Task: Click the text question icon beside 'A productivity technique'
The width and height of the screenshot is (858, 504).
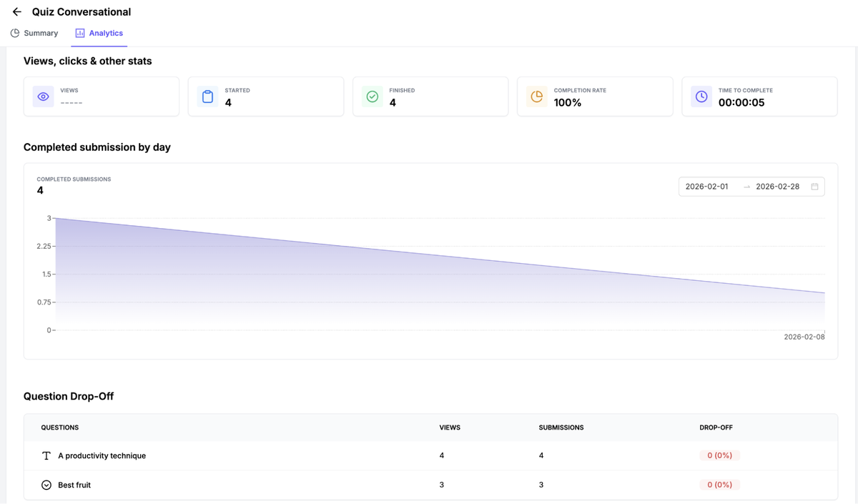Action: click(x=46, y=455)
